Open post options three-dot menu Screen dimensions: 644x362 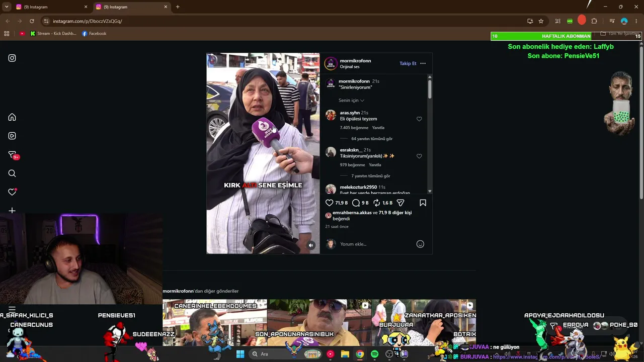pos(423,63)
